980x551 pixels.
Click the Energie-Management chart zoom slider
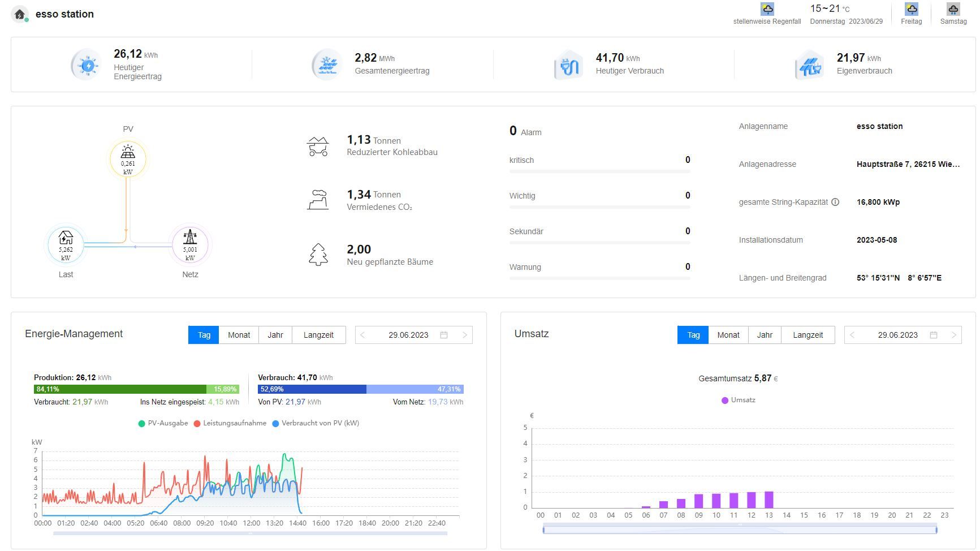tap(250, 533)
